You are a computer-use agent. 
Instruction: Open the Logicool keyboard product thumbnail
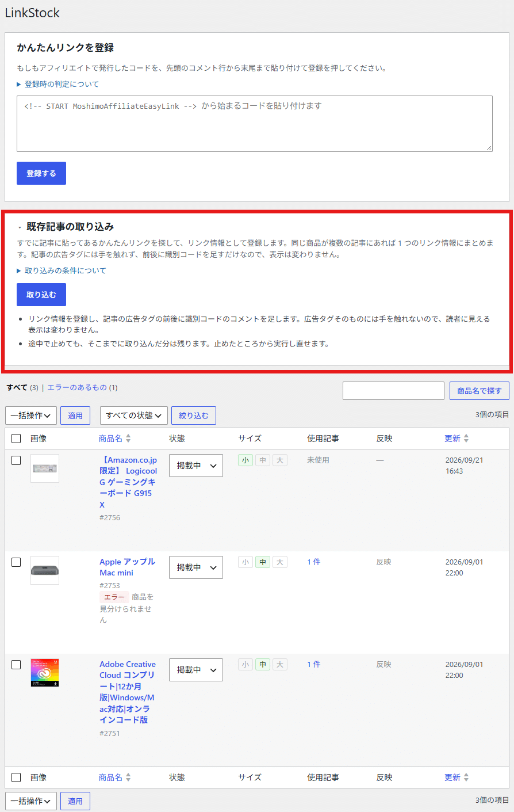[45, 468]
